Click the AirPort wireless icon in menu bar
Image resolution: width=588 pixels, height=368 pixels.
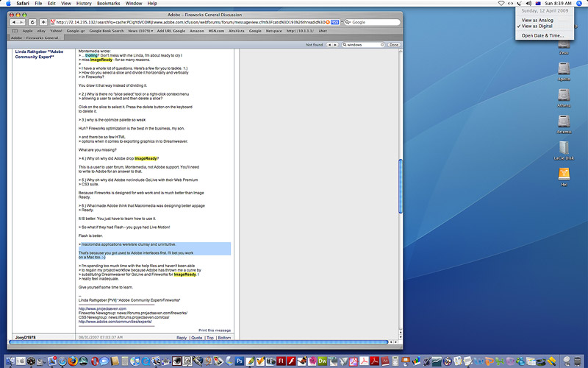click(501, 4)
